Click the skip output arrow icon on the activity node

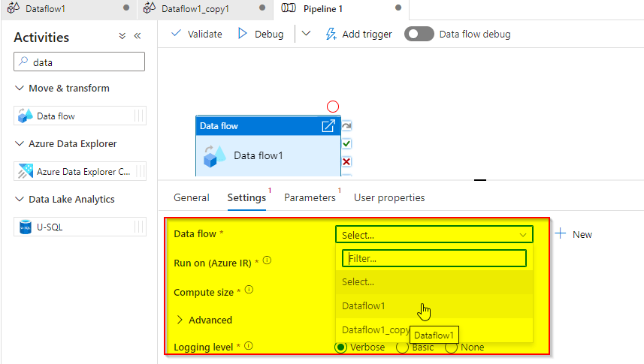point(346,125)
